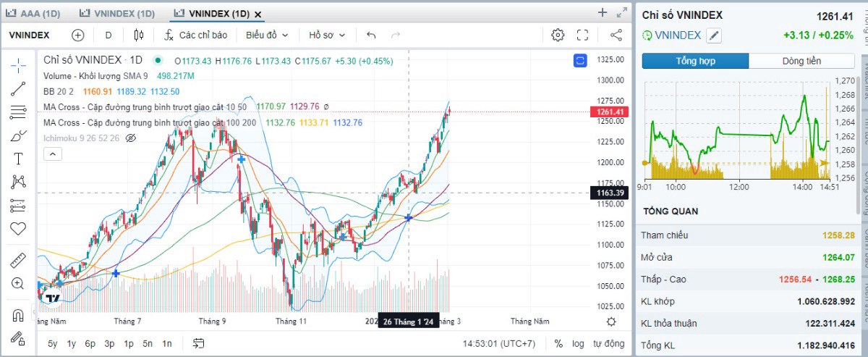The height and width of the screenshot is (357, 868).
Task: Set chart range to 1n
Action: (x=167, y=344)
